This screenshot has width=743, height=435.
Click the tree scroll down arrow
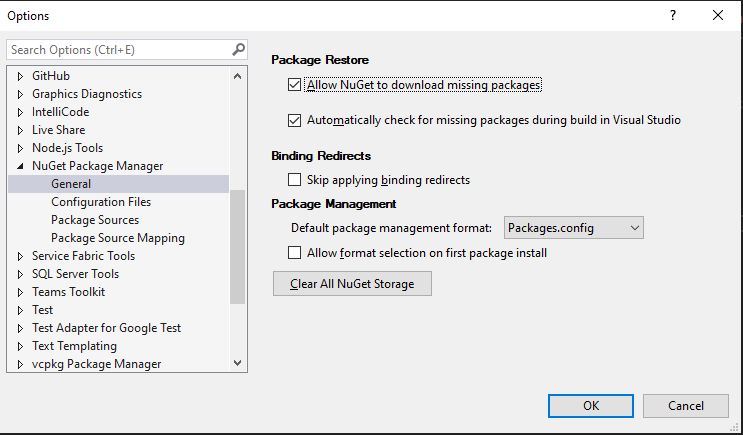tap(237, 363)
